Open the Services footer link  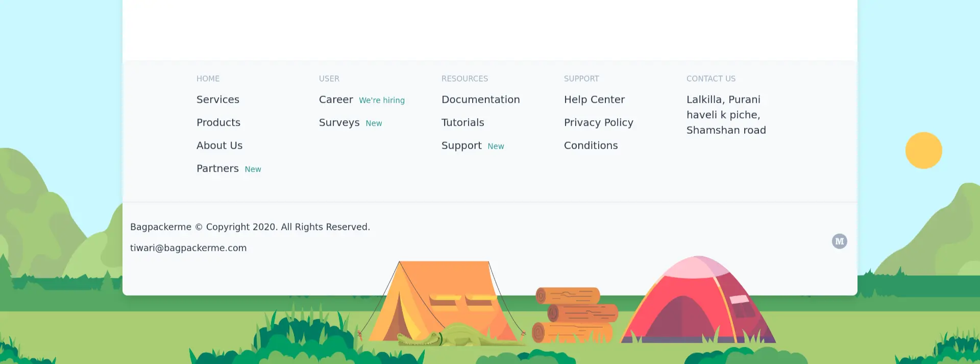pyautogui.click(x=218, y=100)
